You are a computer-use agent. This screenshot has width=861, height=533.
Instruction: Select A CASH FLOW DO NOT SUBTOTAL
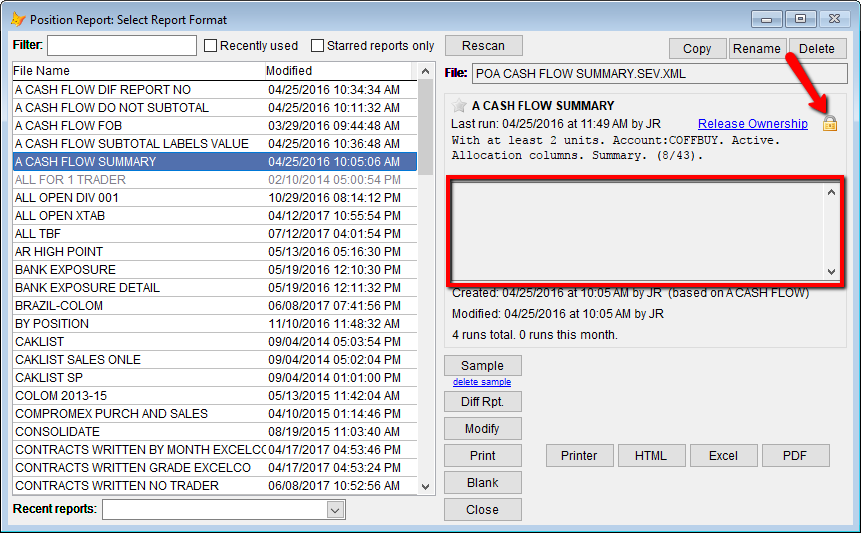tap(215, 108)
